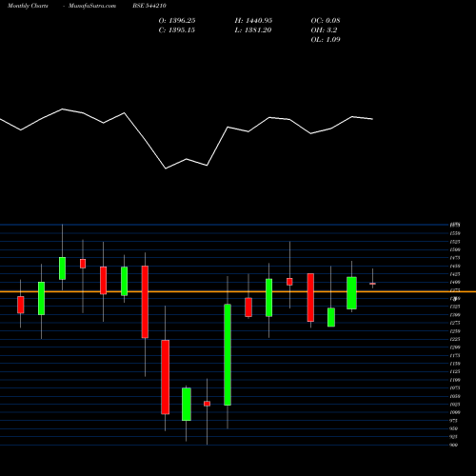The image size is (476, 476).
Task: Click the OC: 0.08 reading
Action: point(326,21)
